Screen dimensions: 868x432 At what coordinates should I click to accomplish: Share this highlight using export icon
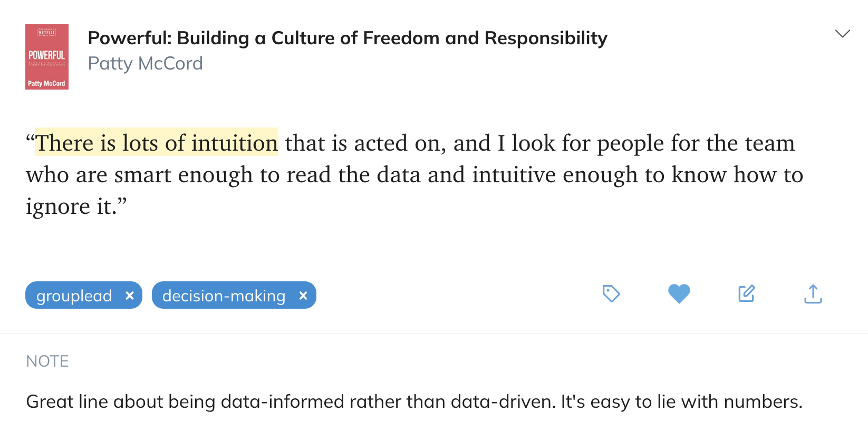pyautogui.click(x=813, y=294)
